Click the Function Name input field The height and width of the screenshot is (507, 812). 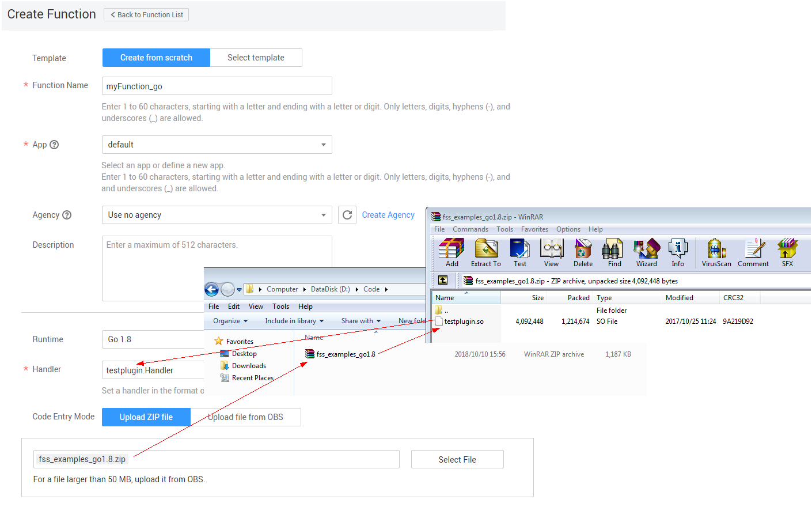point(217,86)
